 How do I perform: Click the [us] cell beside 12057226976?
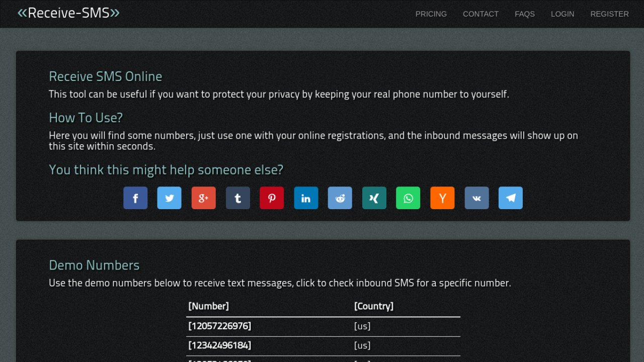tap(362, 326)
